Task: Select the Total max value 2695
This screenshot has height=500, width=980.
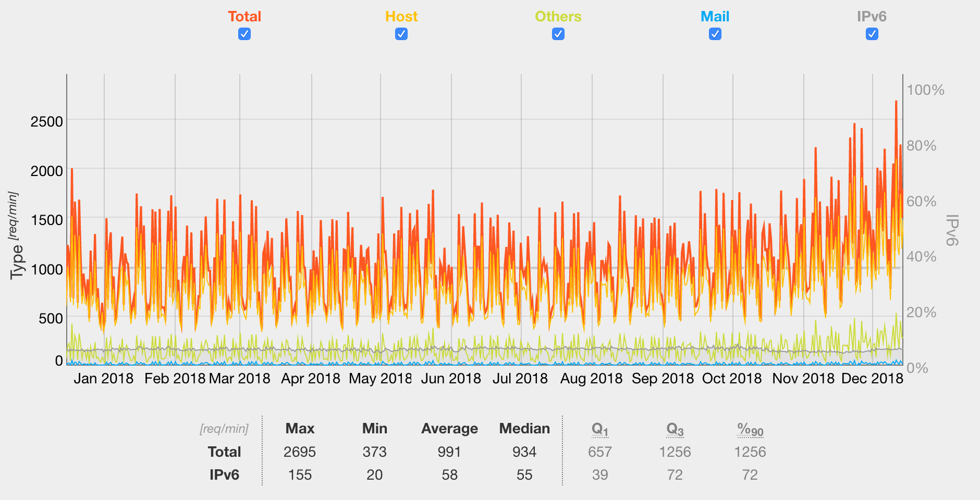Action: [x=300, y=452]
